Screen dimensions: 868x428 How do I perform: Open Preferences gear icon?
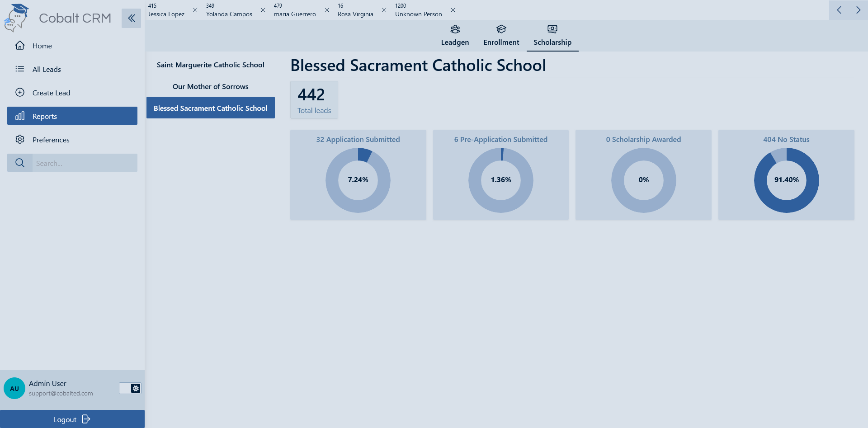(20, 140)
